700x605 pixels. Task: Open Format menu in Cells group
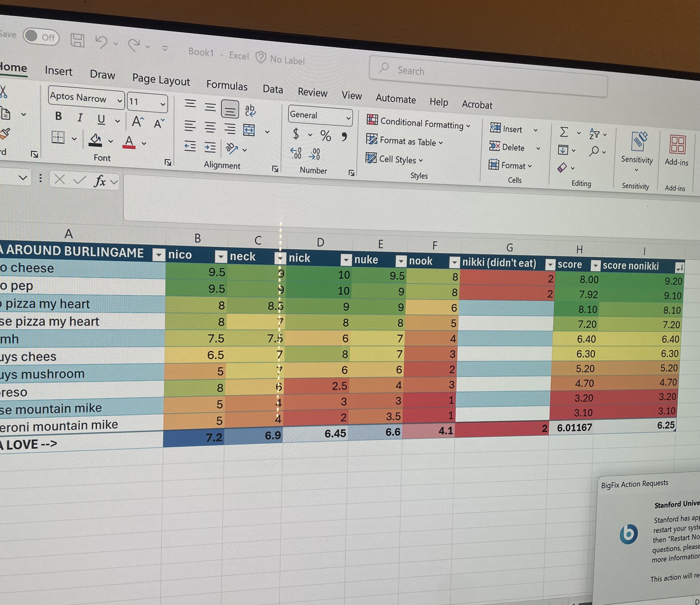[x=510, y=165]
